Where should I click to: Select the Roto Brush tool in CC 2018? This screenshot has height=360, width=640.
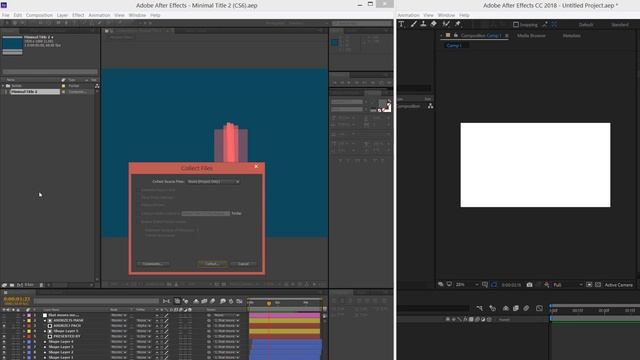pyautogui.click(x=446, y=24)
